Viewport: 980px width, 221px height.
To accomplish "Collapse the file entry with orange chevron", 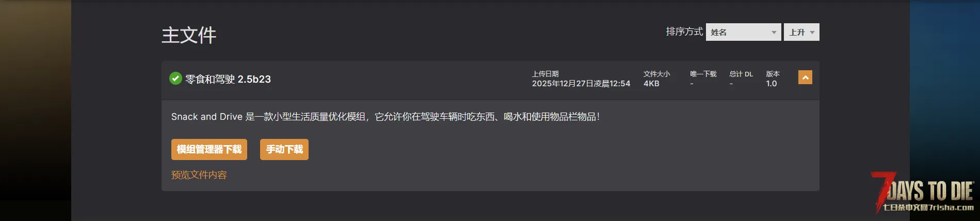I will tap(805, 77).
